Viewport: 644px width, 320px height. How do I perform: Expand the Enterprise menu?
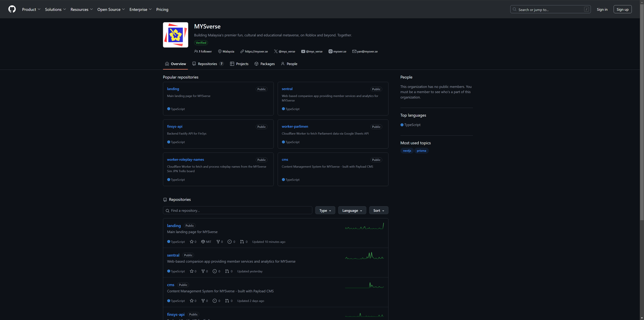coord(140,9)
